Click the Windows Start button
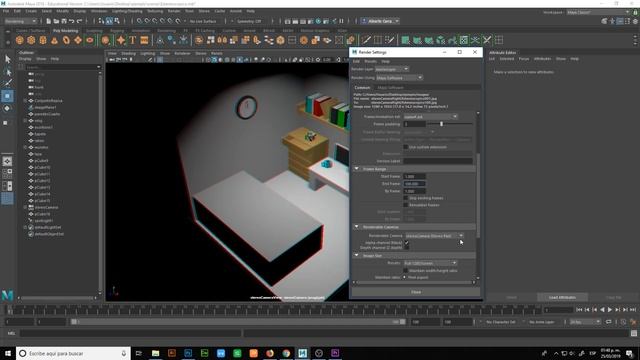 point(8,353)
